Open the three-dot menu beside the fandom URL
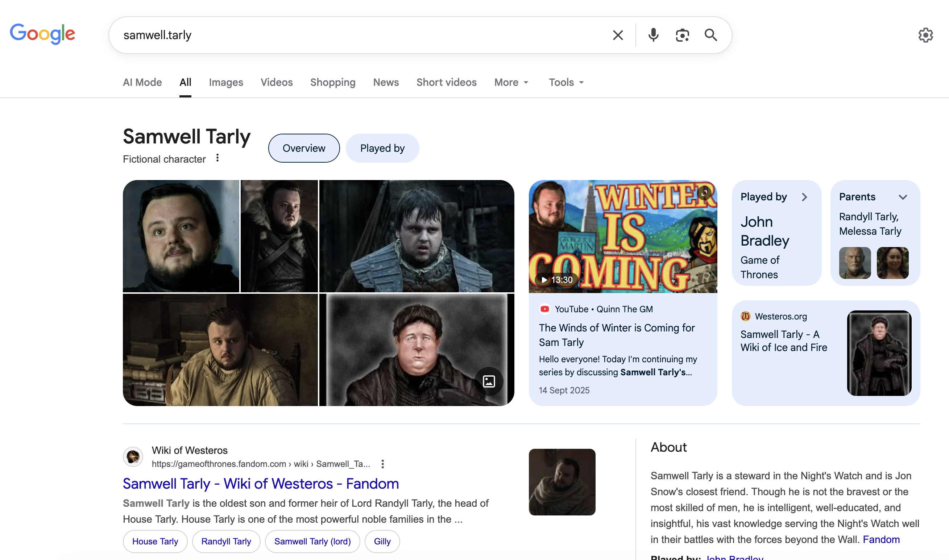 tap(383, 464)
